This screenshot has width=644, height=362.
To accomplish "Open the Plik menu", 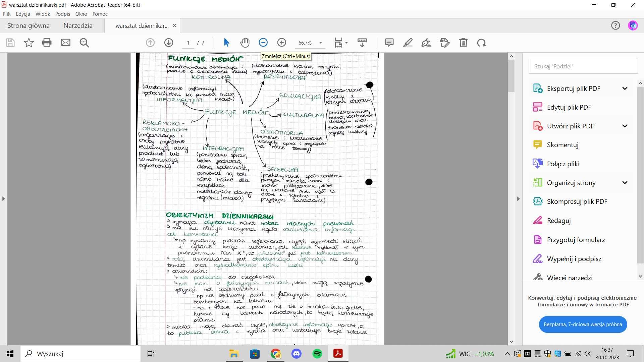I will coord(7,14).
